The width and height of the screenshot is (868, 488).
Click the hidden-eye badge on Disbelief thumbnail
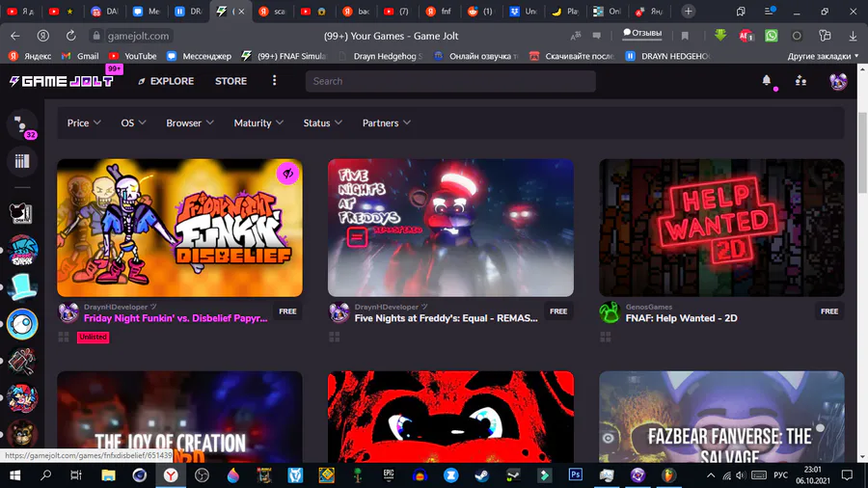pos(287,174)
